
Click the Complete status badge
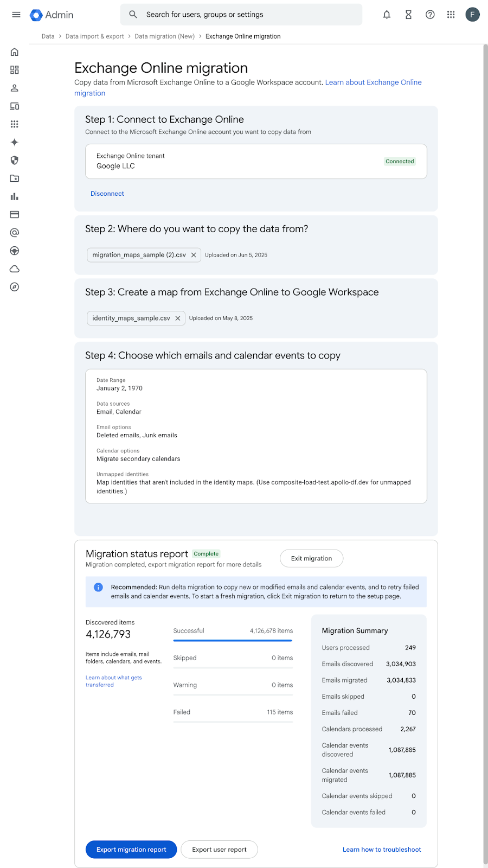pyautogui.click(x=206, y=554)
